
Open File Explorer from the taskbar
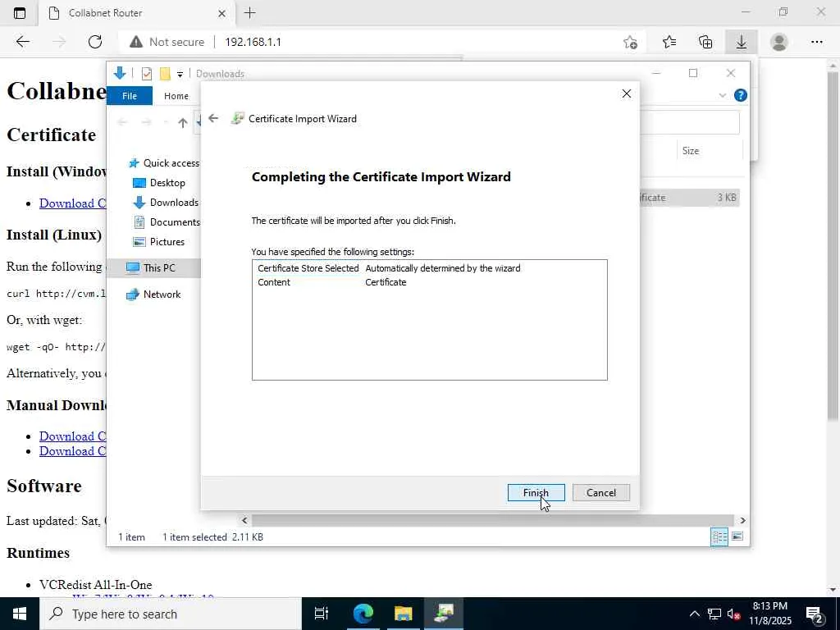point(404,614)
